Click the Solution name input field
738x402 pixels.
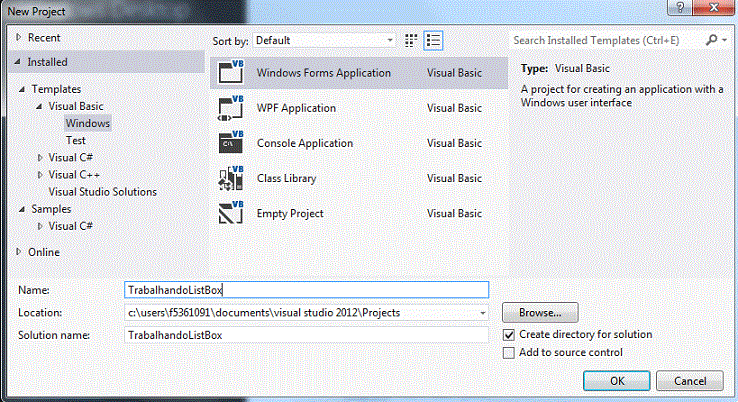[x=306, y=335]
